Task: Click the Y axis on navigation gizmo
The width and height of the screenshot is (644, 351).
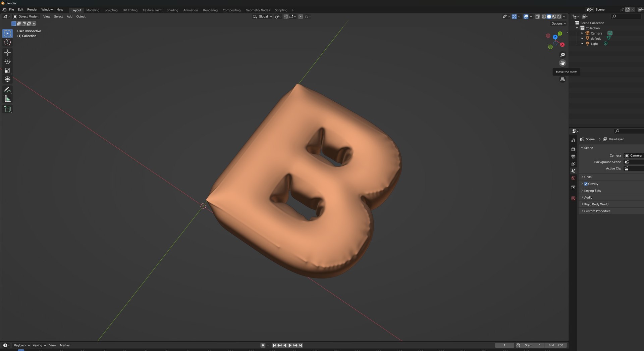Action: click(x=560, y=34)
